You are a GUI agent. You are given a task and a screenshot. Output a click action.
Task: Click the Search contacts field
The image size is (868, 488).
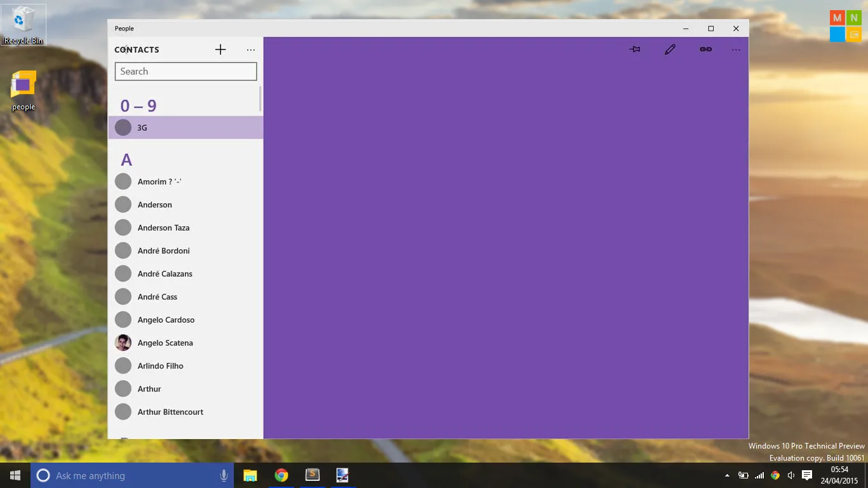click(x=186, y=71)
